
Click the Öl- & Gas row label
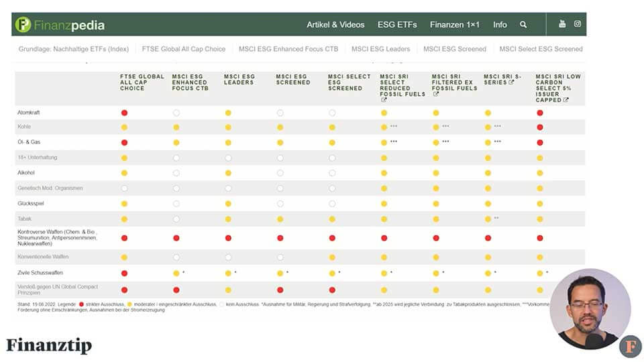(29, 142)
